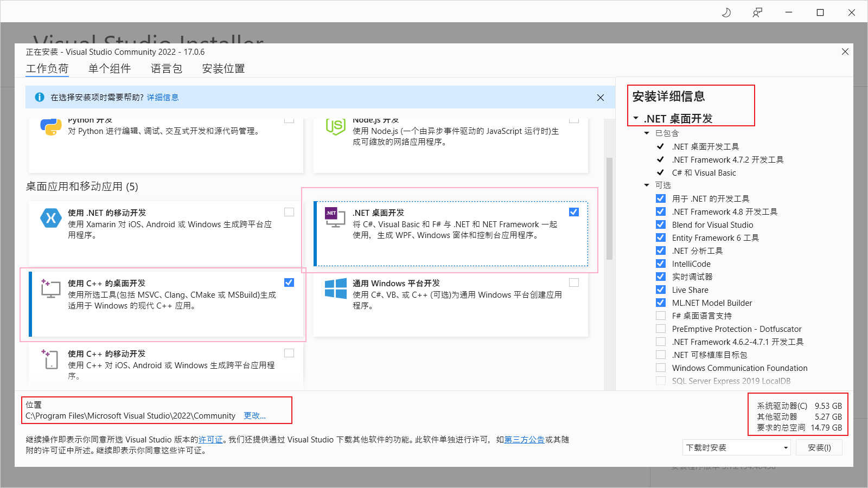868x488 pixels.
Task: Check the Universal Windows Platform development workload
Action: pos(574,282)
